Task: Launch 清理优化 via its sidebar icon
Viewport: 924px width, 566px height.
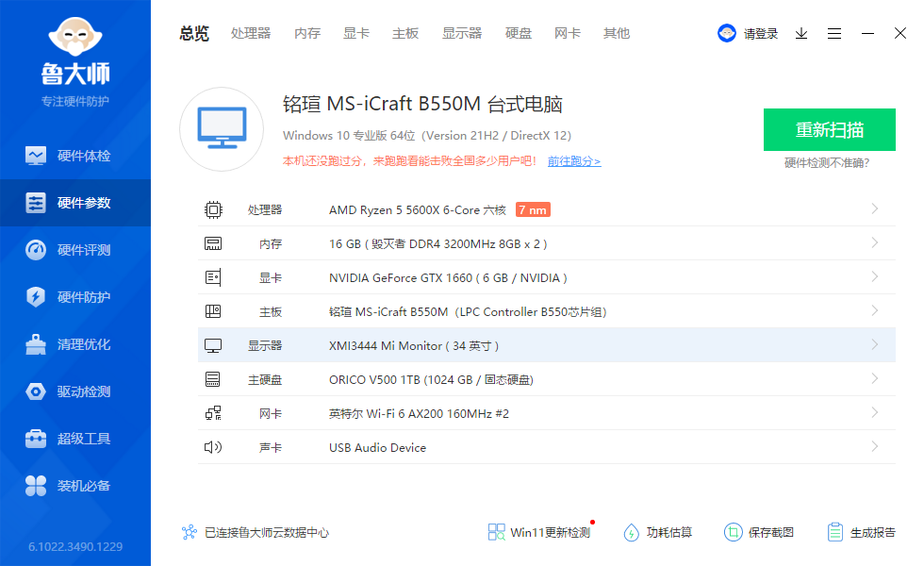Action: click(75, 344)
